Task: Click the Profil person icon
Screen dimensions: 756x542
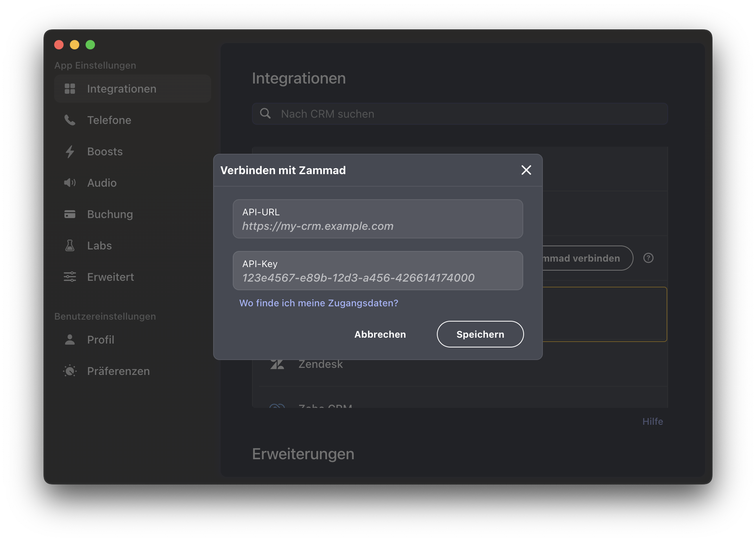Action: pos(70,340)
